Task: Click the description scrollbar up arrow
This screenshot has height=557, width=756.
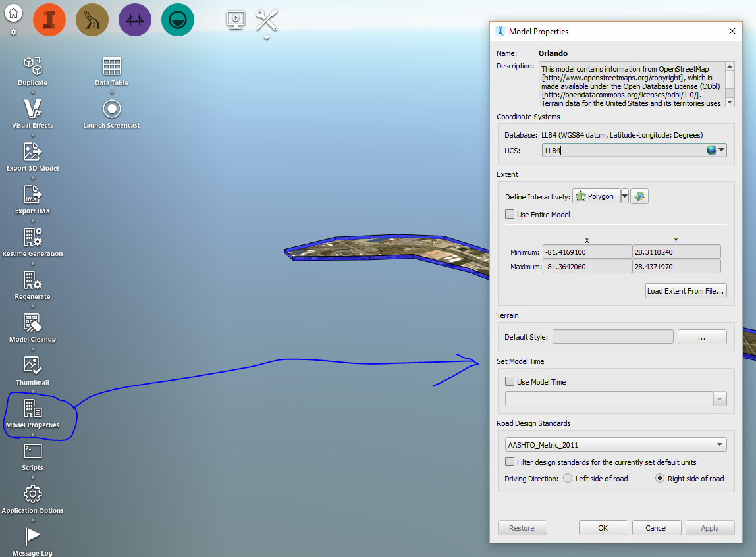Action: [730, 66]
